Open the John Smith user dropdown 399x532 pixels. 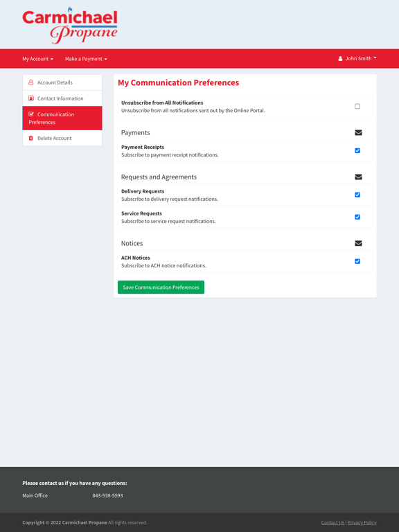(x=357, y=58)
